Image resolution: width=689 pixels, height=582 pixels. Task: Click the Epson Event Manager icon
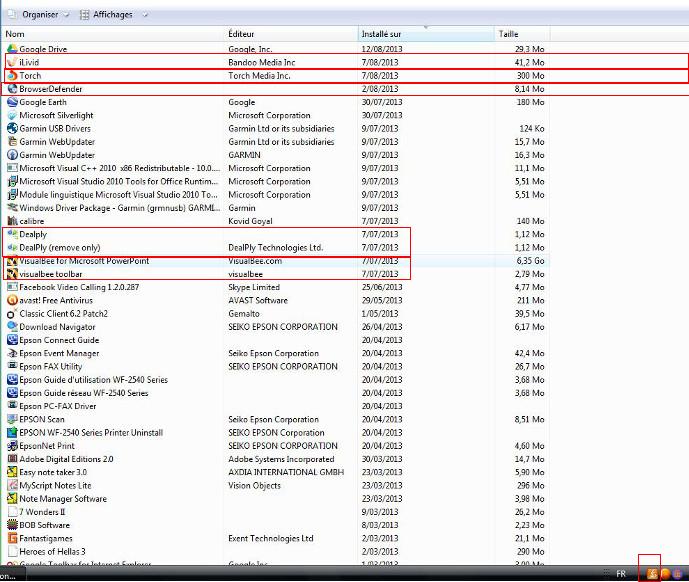tap(12, 353)
